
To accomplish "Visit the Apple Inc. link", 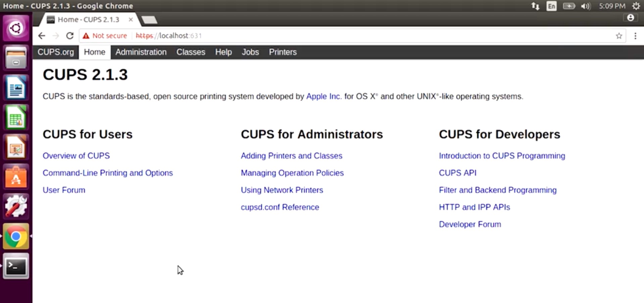I will coord(324,96).
